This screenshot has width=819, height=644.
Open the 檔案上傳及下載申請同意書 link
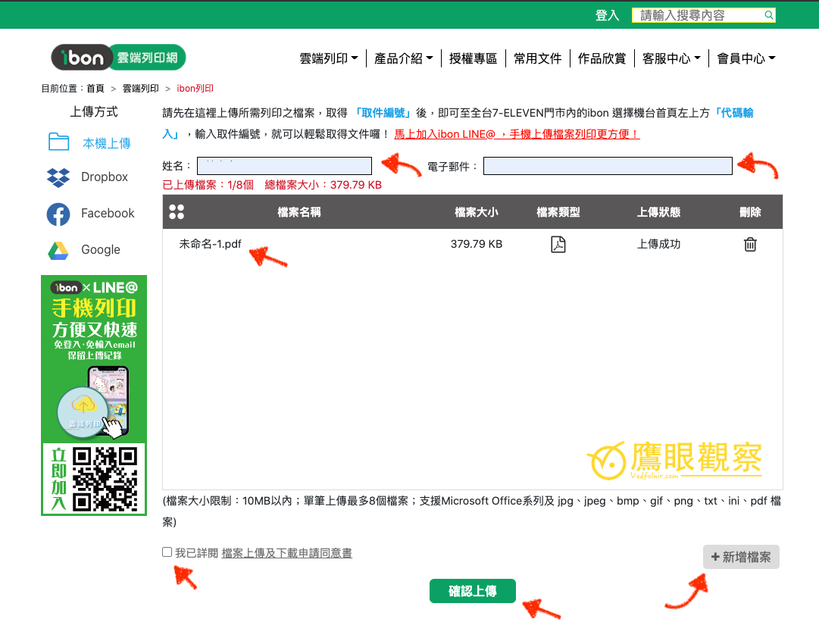[286, 552]
